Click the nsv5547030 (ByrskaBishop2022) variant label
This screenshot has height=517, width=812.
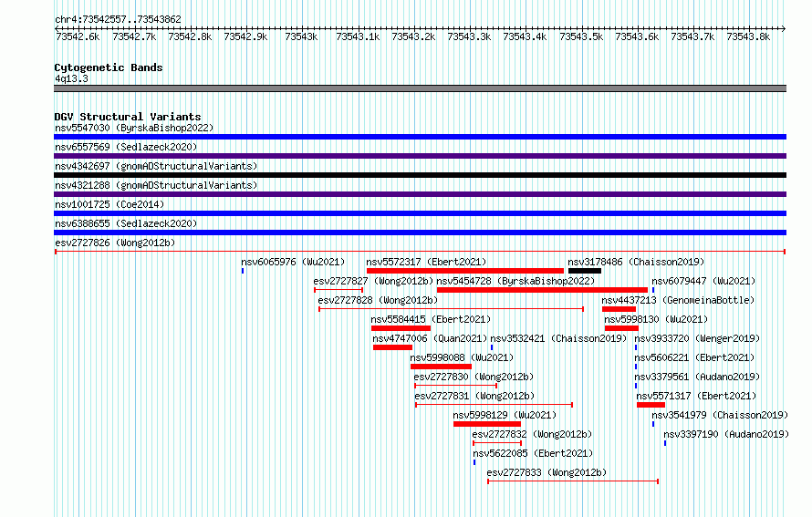tap(134, 128)
